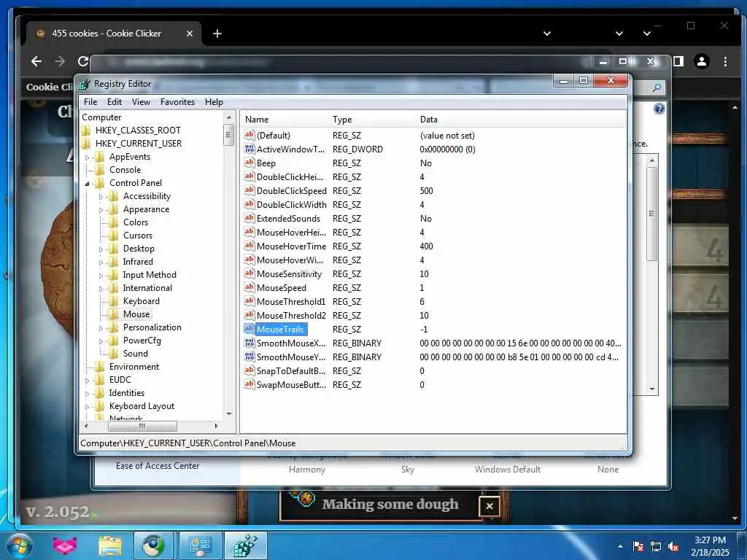Switch to the Control Panel taskbar button

[x=200, y=545]
